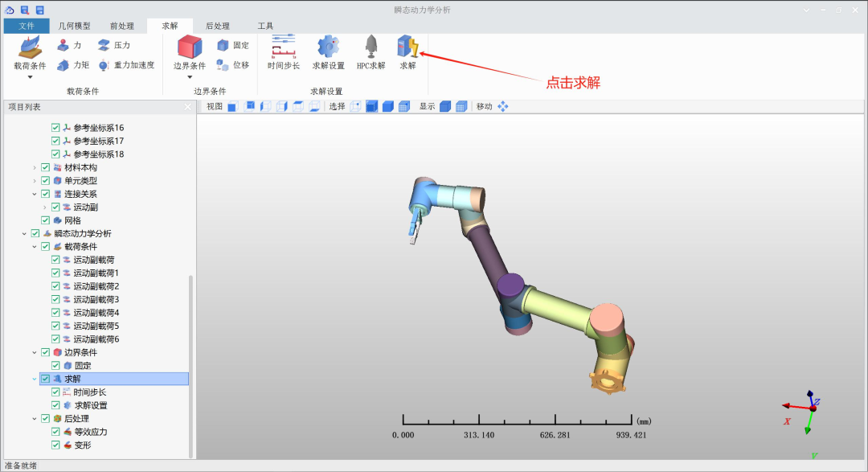868x472 pixels.
Task: Uncheck 参考坐标系16 checkbox
Action: click(x=55, y=127)
